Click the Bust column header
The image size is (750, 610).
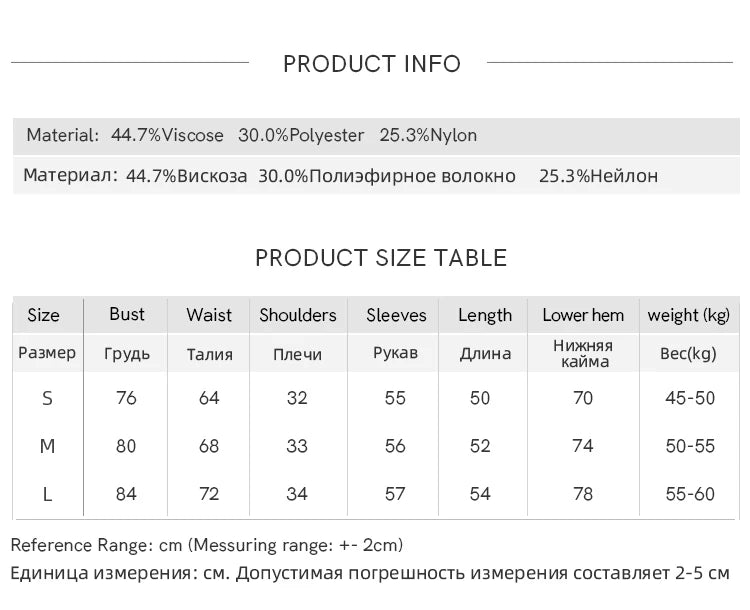pyautogui.click(x=127, y=314)
